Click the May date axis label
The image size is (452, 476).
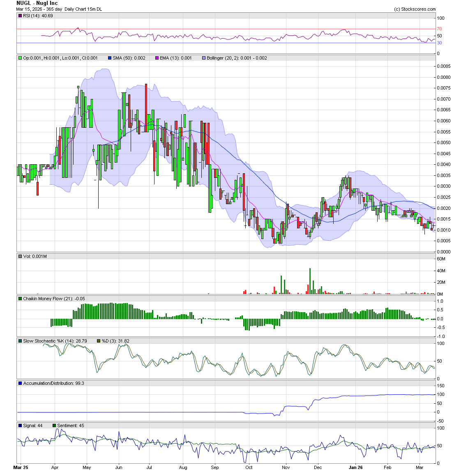coord(87,467)
